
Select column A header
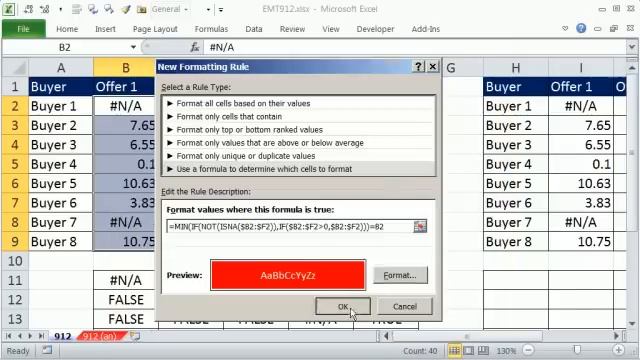(61, 68)
